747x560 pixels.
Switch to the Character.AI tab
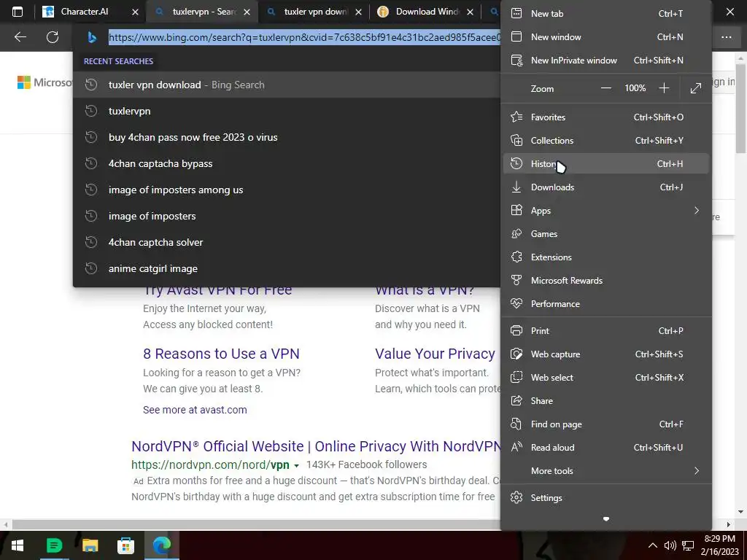click(85, 12)
